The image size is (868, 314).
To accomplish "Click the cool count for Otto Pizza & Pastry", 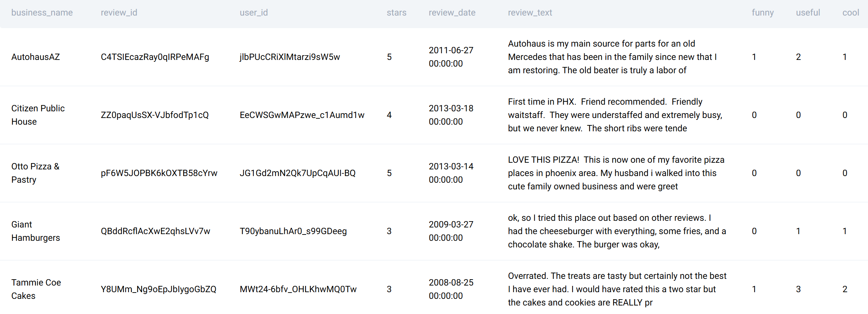I will pyautogui.click(x=845, y=173).
